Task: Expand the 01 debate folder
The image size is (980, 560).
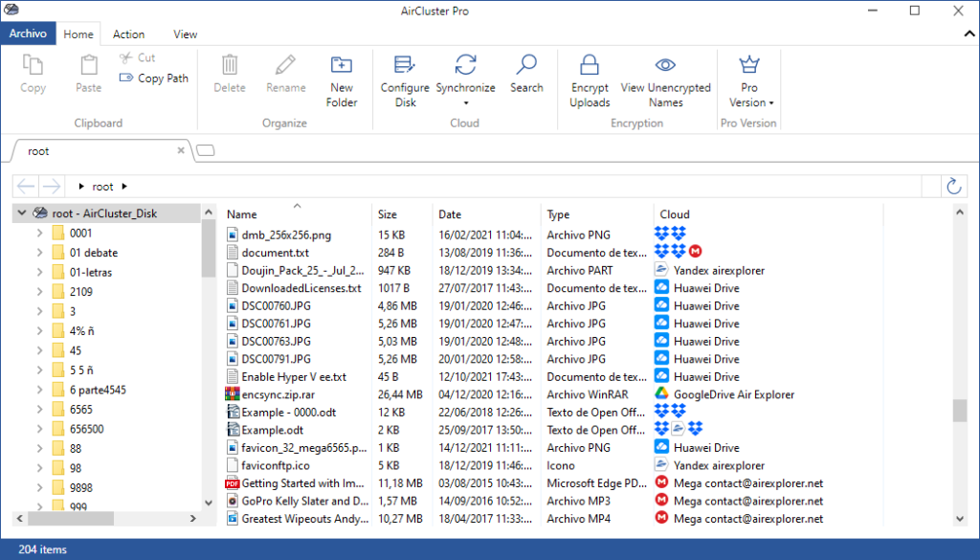Action: [39, 253]
